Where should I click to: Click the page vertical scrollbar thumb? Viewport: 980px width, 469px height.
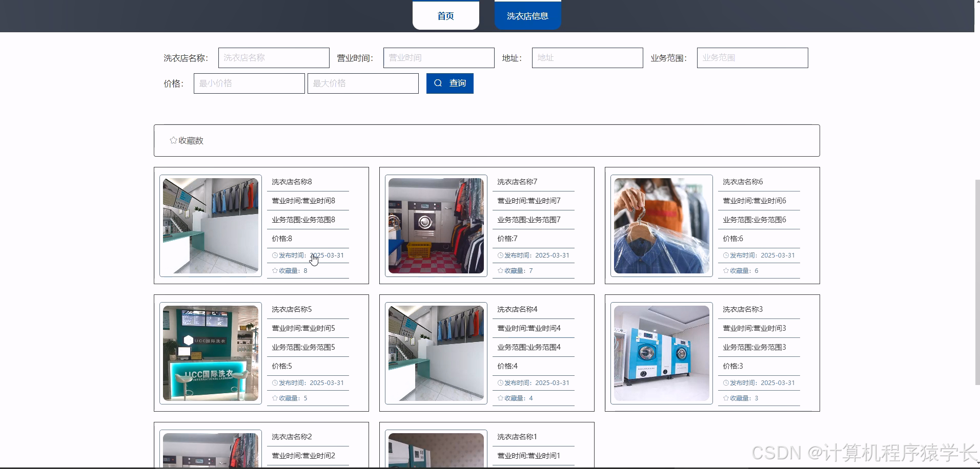(977, 282)
